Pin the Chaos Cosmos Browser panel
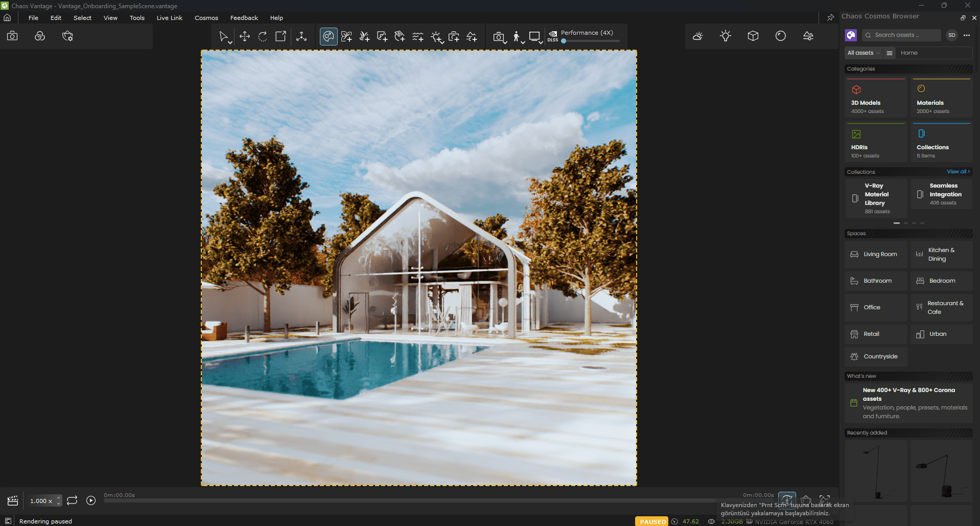 coord(830,17)
